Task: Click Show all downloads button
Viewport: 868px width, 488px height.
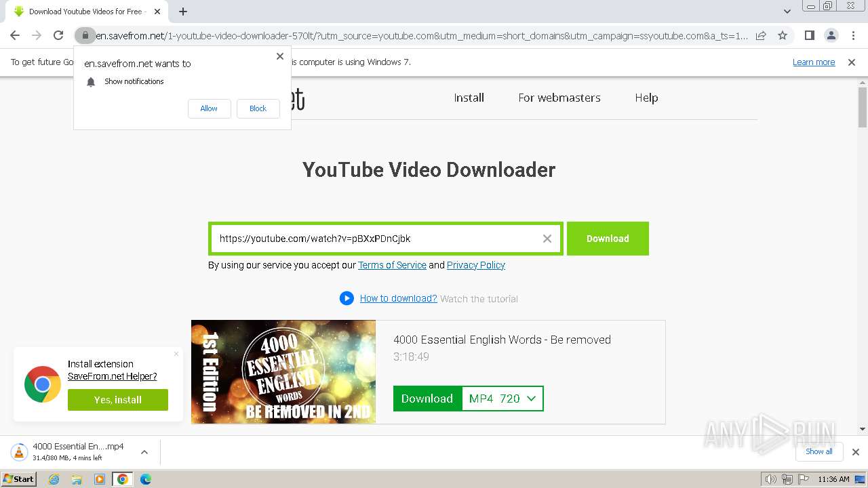Action: tap(818, 451)
